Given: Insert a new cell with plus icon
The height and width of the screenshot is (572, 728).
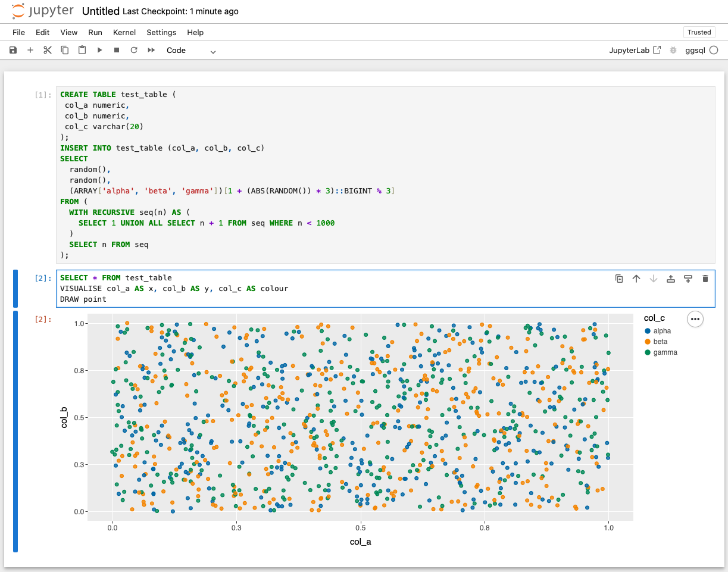Looking at the screenshot, I should [30, 51].
